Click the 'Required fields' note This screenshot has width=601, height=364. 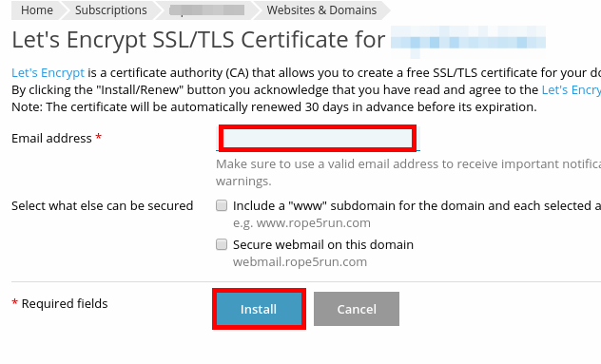(65, 304)
